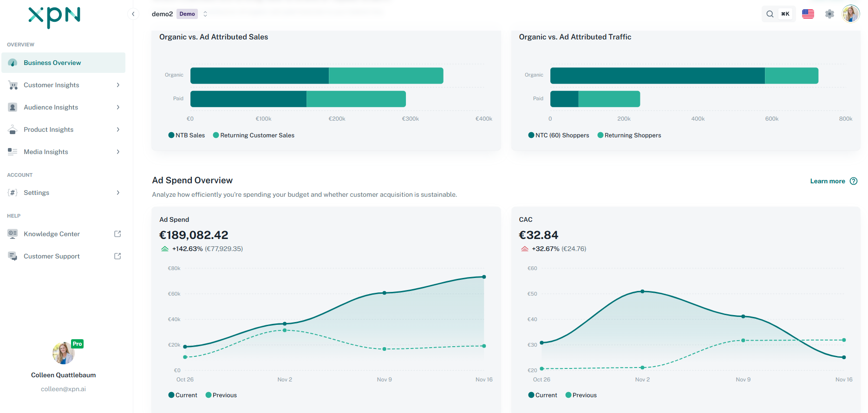
Task: Click the Audience Insights person icon
Action: (13, 107)
